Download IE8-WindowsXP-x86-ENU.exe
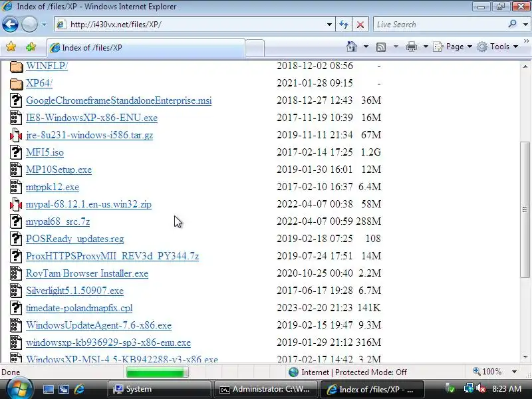Screen dimensions: 532x399 click(x=92, y=118)
